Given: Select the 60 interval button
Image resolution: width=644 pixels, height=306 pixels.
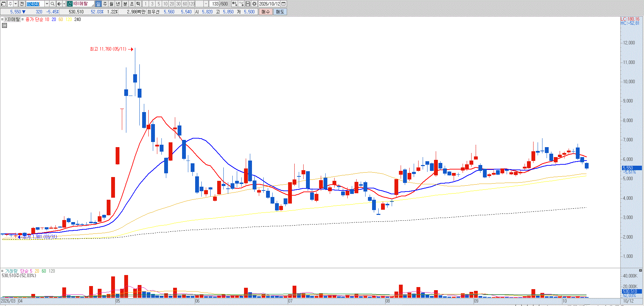Looking at the screenshot, I should [185, 4].
